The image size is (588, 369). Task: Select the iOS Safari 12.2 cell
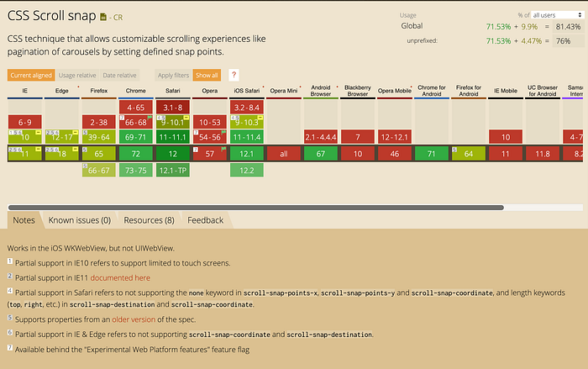click(x=247, y=171)
